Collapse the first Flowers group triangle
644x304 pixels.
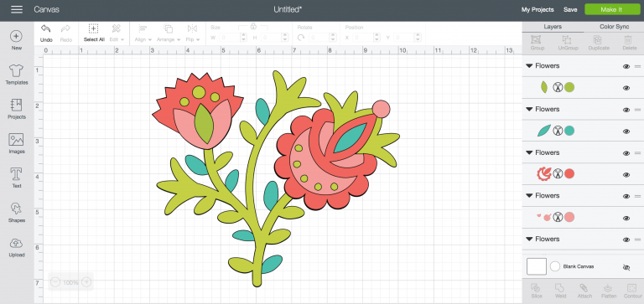click(x=529, y=65)
